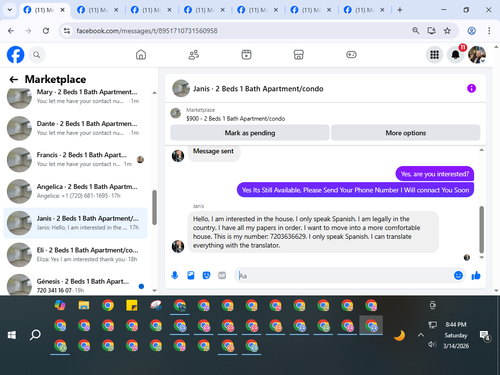Click the $900 listing link in header
This screenshot has width=500, height=375.
(235, 119)
